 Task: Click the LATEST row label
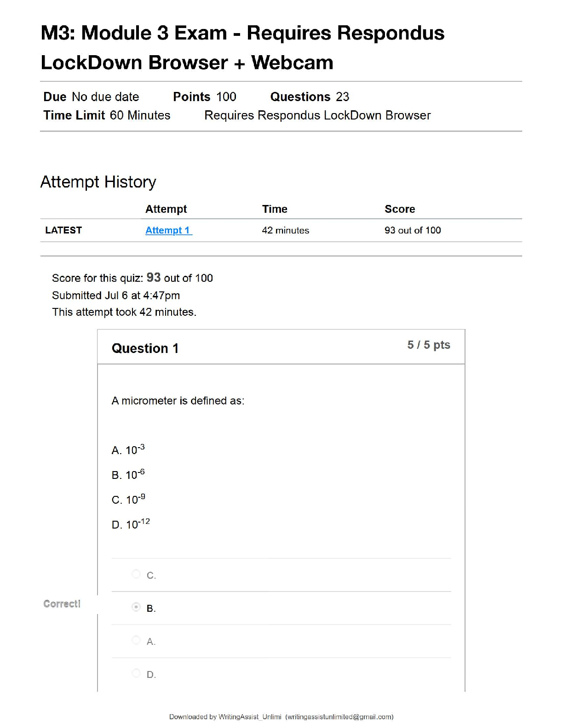(63, 230)
